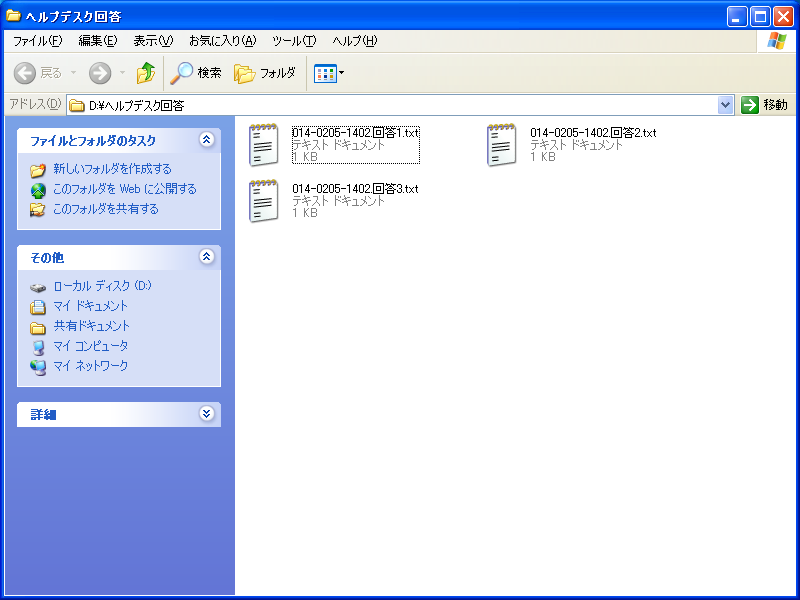Click filename 014-0205-1402.回答3.txt

pyautogui.click(x=356, y=189)
